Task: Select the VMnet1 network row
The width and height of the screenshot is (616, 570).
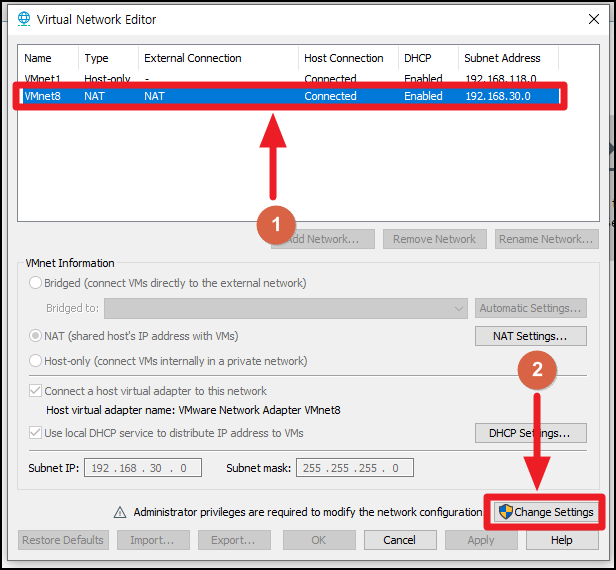Action: click(x=290, y=78)
